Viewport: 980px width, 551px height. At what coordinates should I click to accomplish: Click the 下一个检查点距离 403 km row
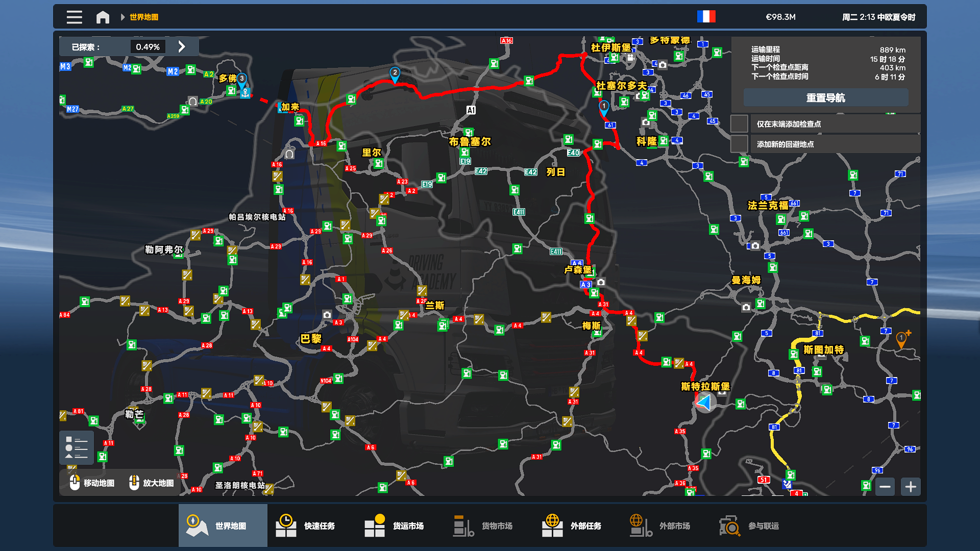pyautogui.click(x=828, y=67)
